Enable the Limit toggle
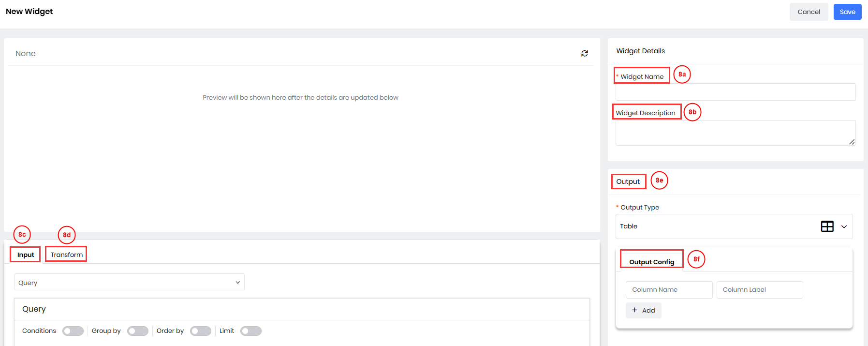 [251, 331]
